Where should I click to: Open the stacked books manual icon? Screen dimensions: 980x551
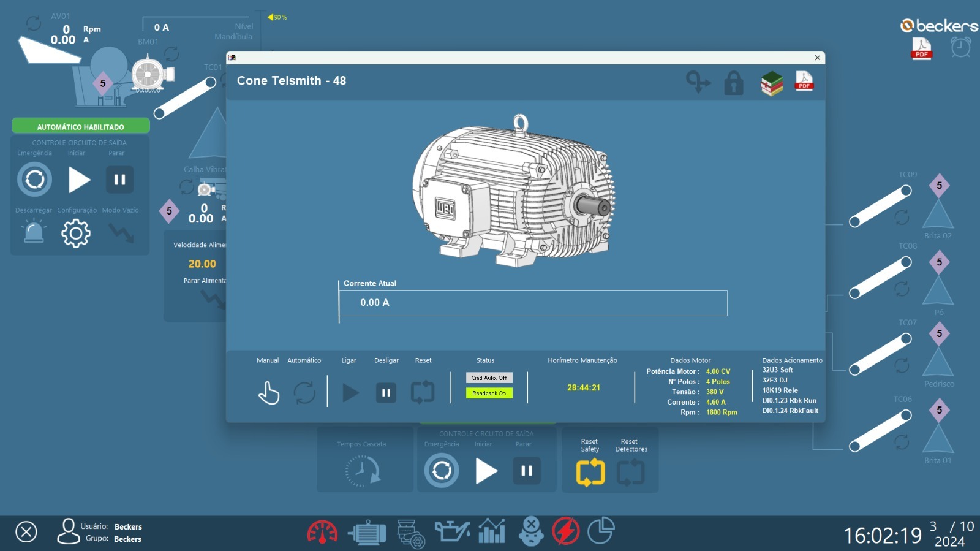pyautogui.click(x=772, y=83)
